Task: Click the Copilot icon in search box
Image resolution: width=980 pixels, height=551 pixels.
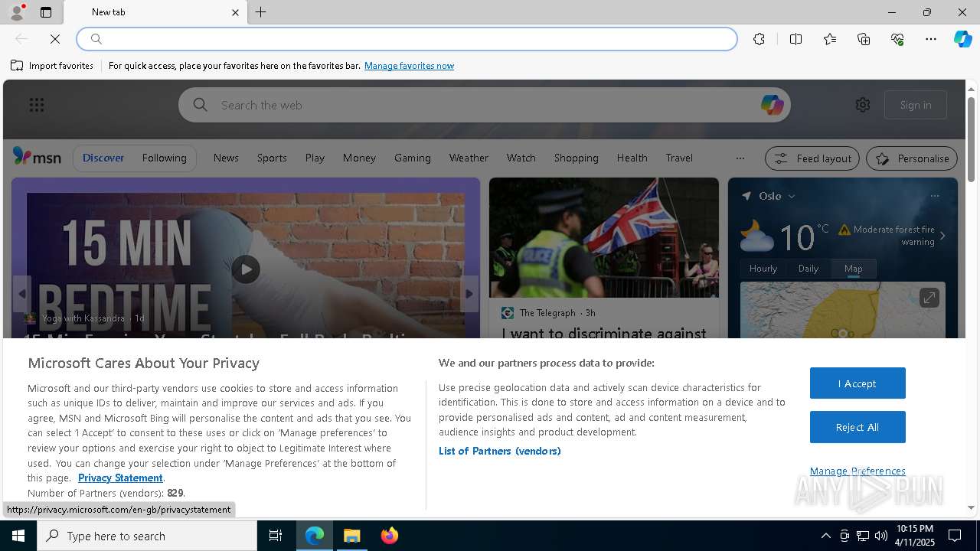Action: point(772,105)
